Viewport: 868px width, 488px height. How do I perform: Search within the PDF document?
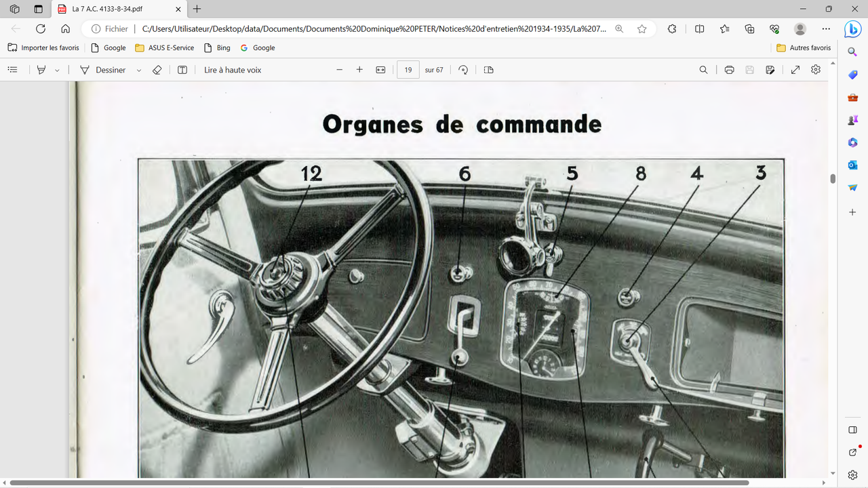click(703, 70)
